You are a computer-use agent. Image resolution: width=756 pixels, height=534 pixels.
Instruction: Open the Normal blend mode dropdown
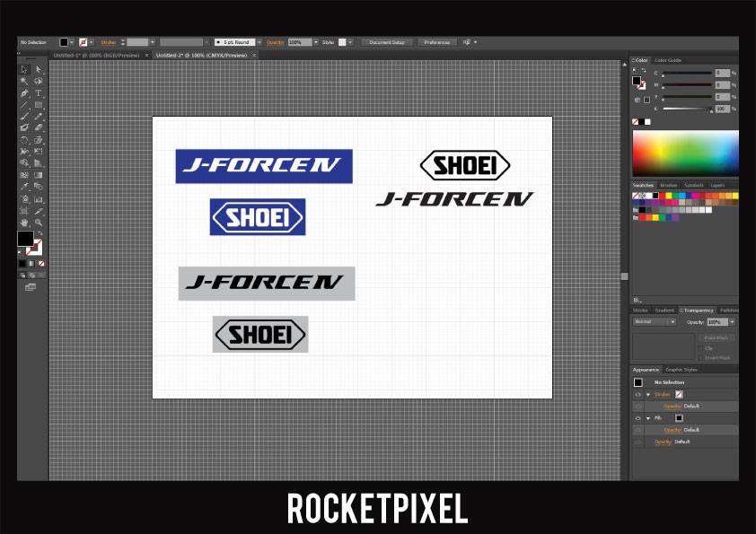(x=655, y=321)
